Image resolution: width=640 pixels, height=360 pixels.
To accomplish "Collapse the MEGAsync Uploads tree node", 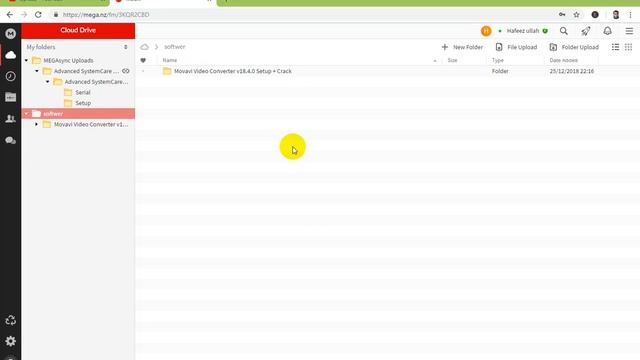I will pos(27,60).
